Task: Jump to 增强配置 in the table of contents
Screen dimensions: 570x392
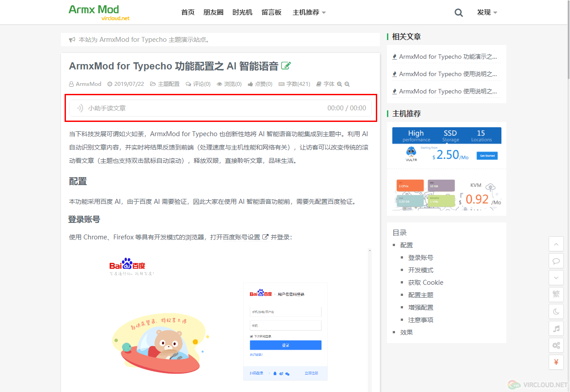Action: click(x=421, y=307)
